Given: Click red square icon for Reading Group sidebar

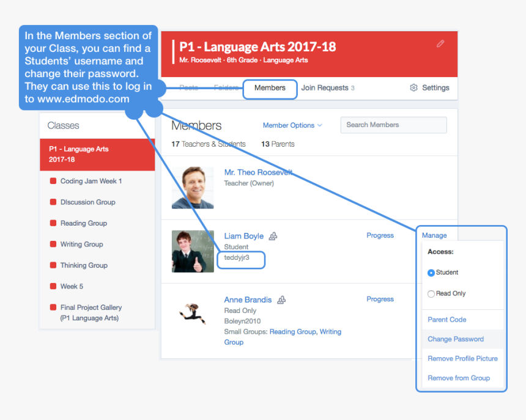Looking at the screenshot, I should [53, 223].
